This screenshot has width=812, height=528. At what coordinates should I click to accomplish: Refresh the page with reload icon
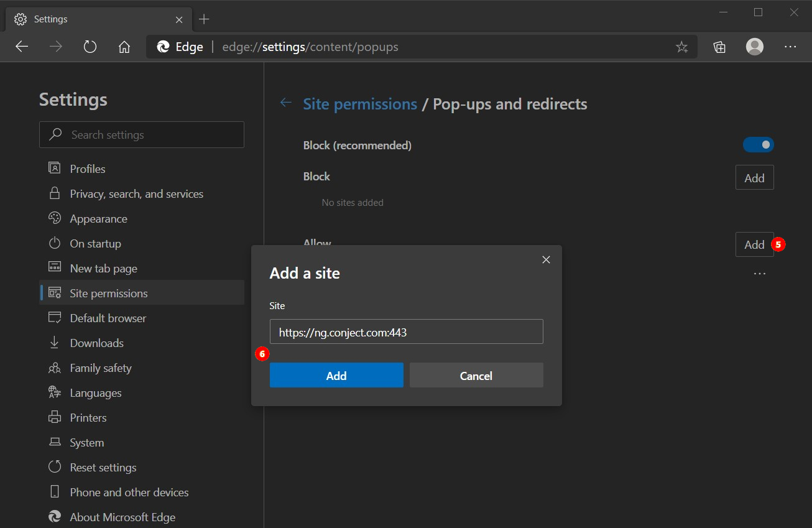click(x=90, y=47)
